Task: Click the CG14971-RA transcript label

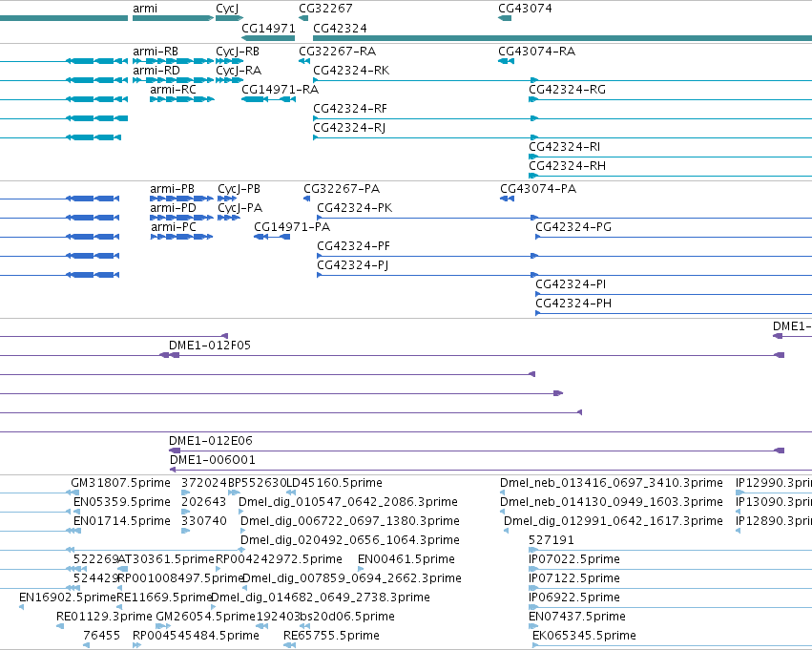Action: coord(281,90)
